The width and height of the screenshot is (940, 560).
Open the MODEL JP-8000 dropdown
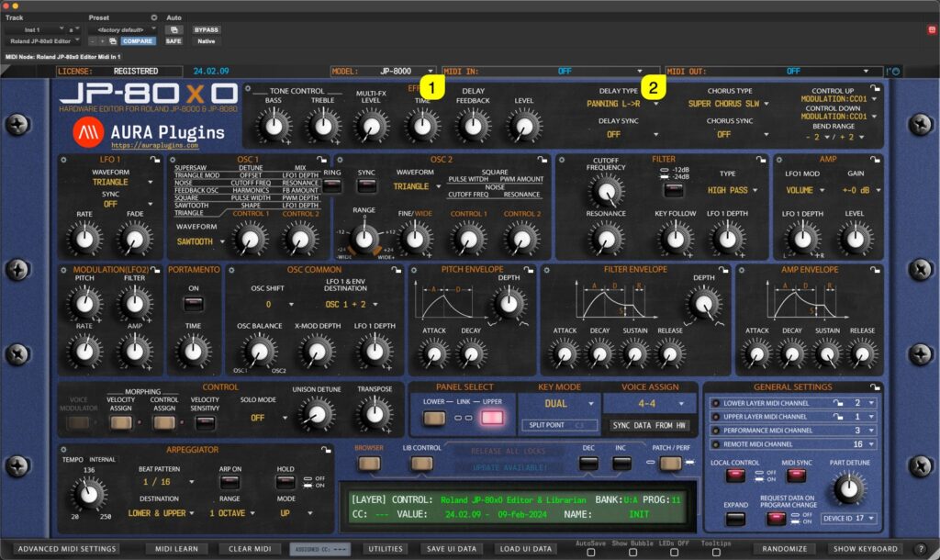click(x=383, y=72)
